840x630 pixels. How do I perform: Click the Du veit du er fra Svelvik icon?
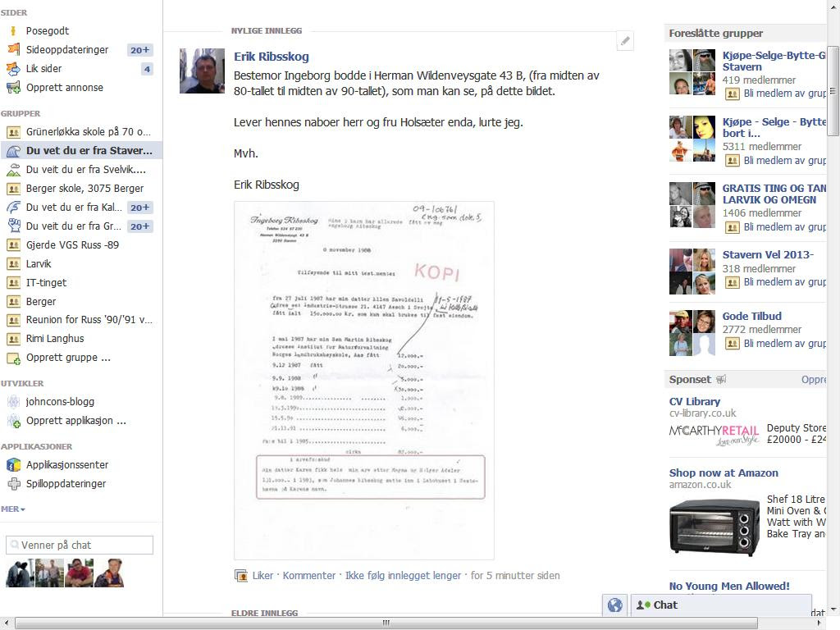click(13, 170)
